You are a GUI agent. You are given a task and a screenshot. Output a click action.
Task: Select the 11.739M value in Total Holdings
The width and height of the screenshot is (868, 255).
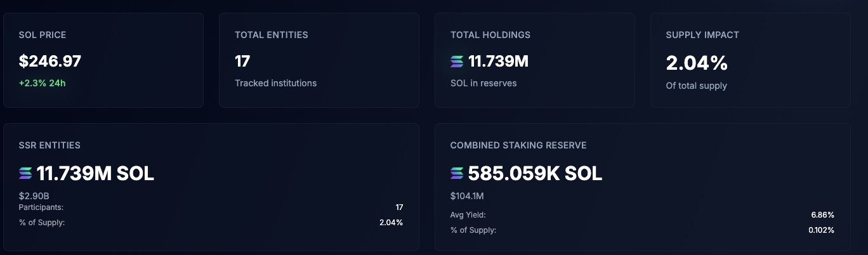point(498,62)
